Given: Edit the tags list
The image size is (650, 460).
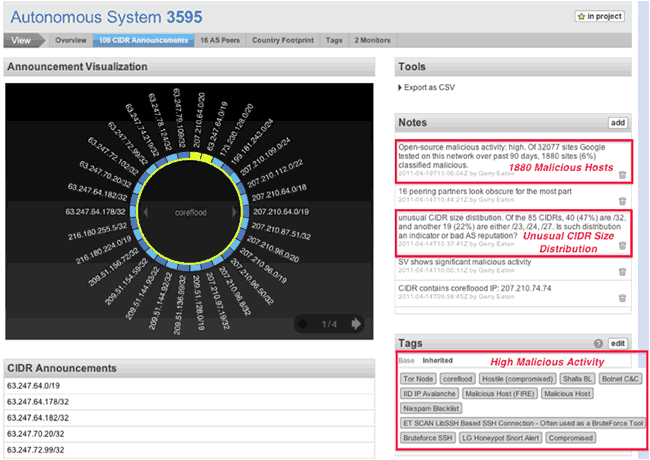Looking at the screenshot, I should click(x=617, y=343).
